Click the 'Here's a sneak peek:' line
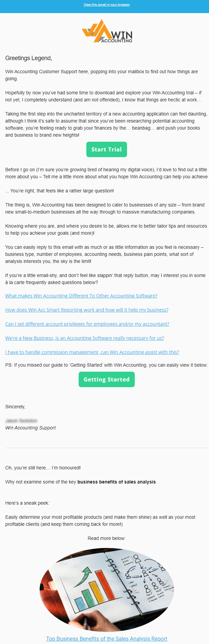This screenshot has height=644, width=209. pyautogui.click(x=27, y=503)
